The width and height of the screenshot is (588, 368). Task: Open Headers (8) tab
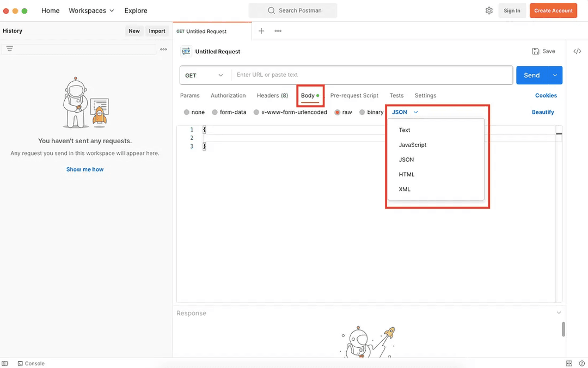[x=272, y=95]
